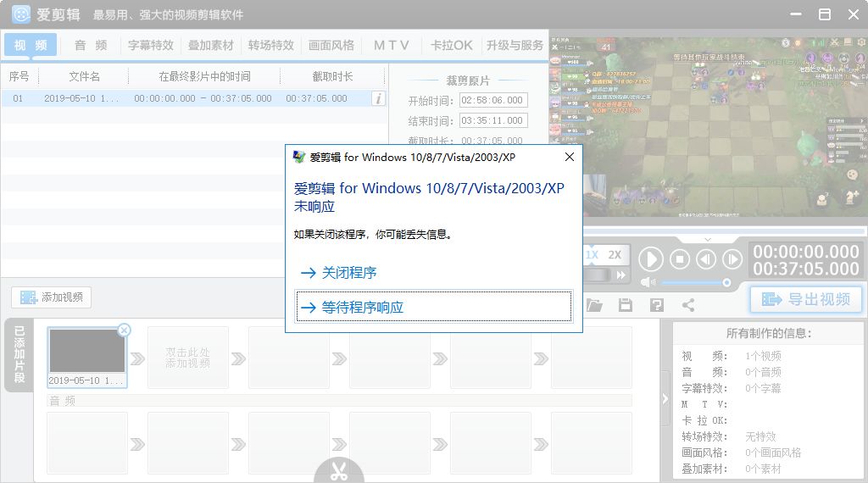Save the project with the floppy icon
Screen dimensions: 868x483
coord(626,305)
